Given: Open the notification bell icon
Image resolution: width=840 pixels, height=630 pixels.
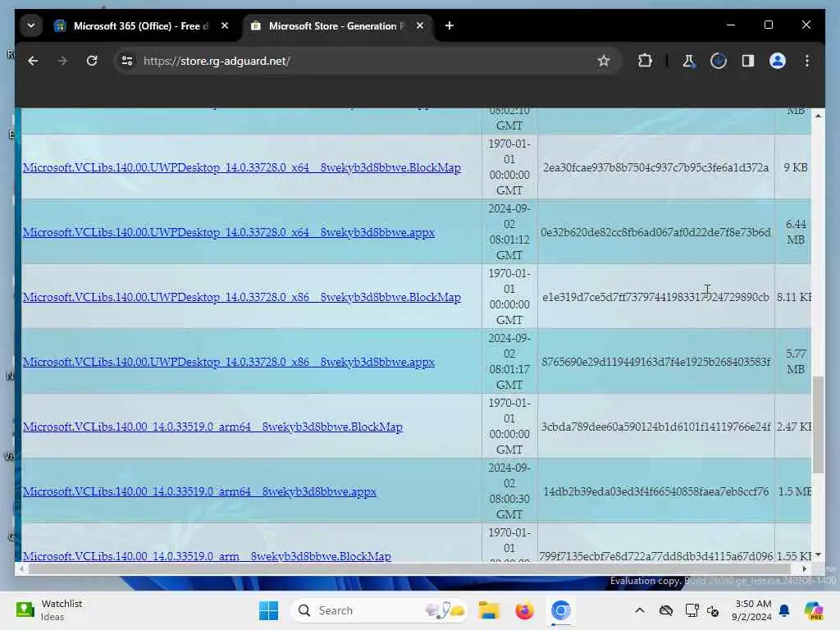Looking at the screenshot, I should 784,610.
